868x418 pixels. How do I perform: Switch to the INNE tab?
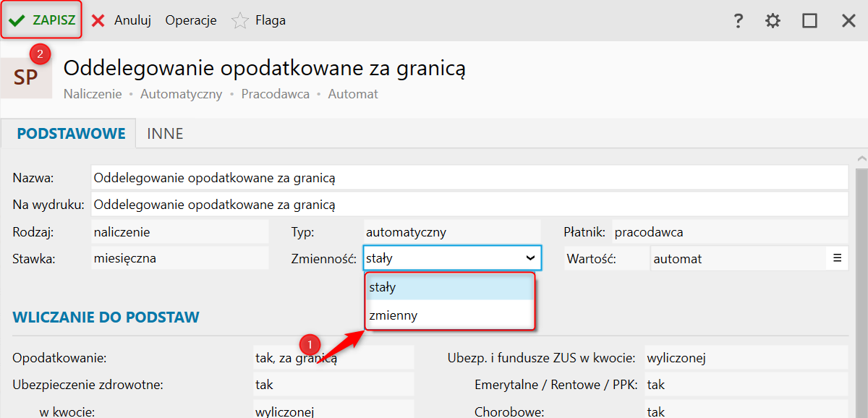click(x=165, y=134)
